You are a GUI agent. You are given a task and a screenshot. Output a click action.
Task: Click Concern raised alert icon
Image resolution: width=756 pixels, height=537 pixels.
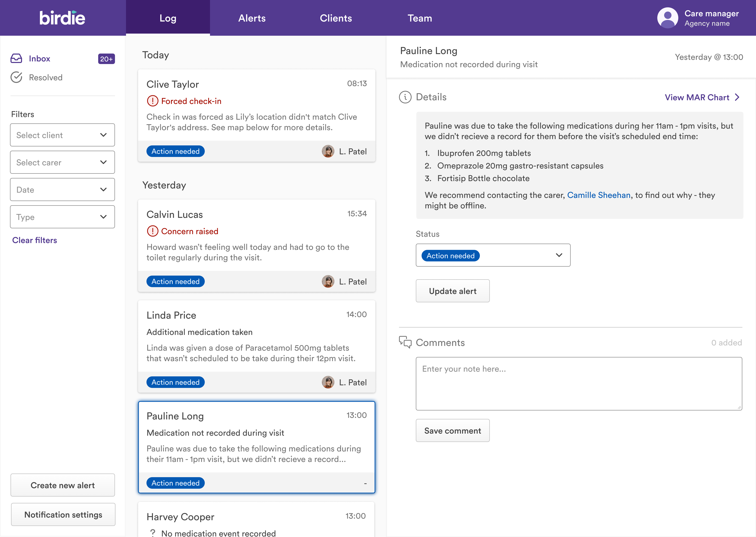152,231
